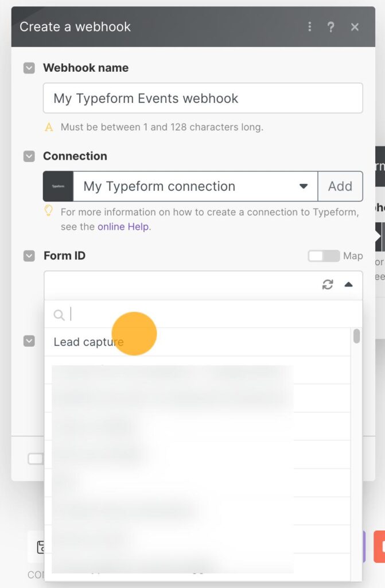This screenshot has height=588, width=385.
Task: Click the Add button beside connection
Action: point(341,186)
